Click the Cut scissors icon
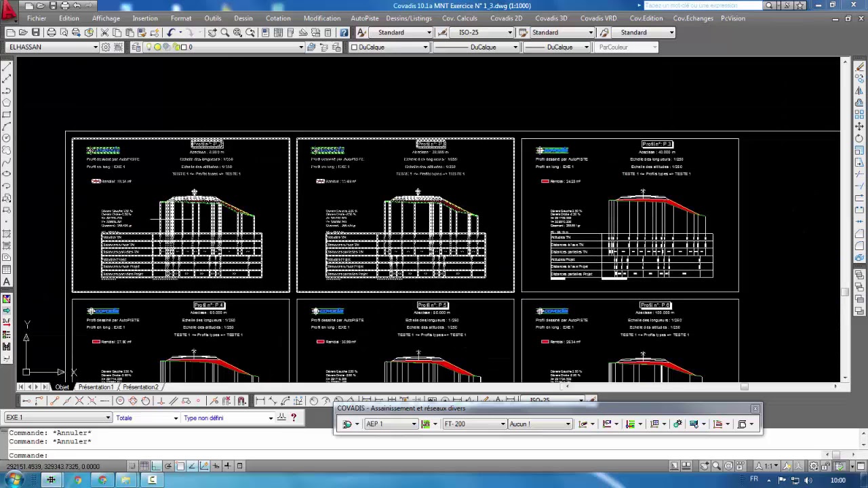Viewport: 868px width, 488px height. (104, 33)
